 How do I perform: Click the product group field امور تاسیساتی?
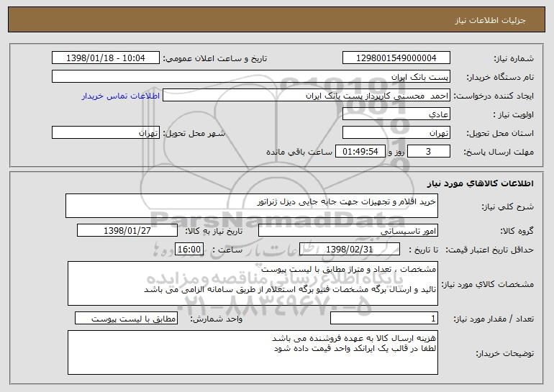pos(348,230)
